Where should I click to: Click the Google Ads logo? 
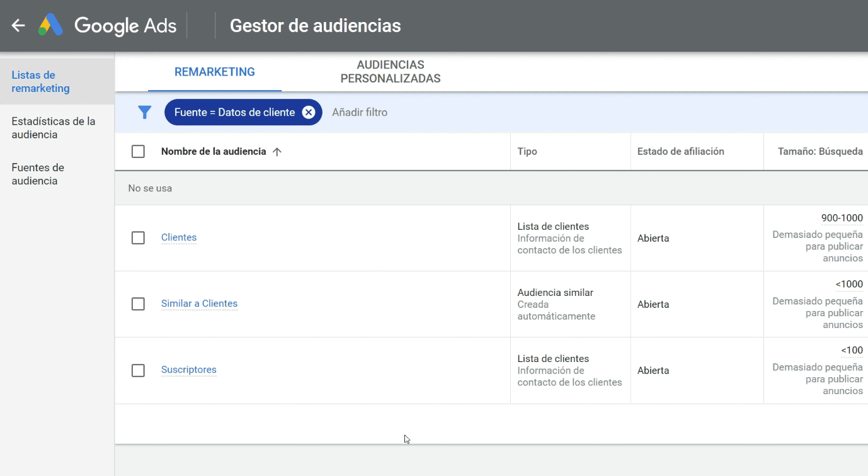point(107,26)
